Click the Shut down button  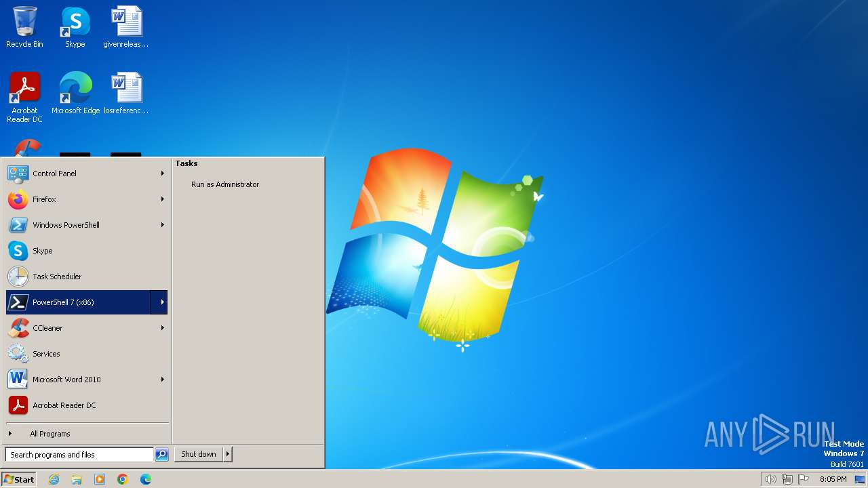(199, 454)
